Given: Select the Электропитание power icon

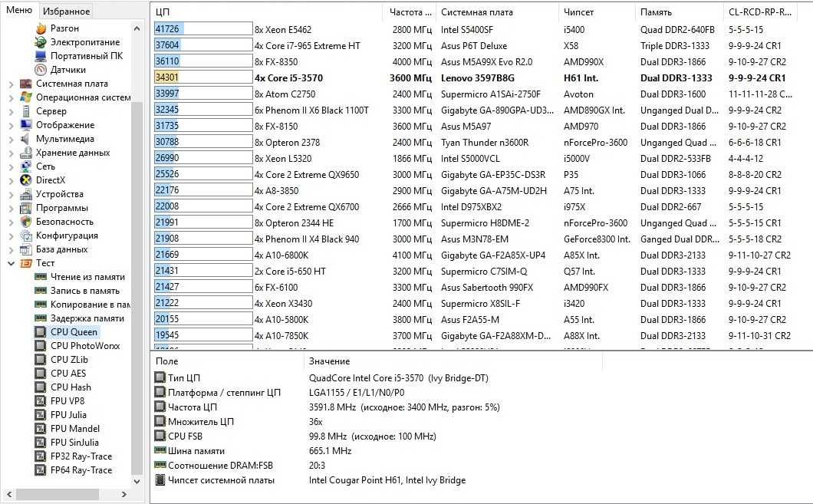Looking at the screenshot, I should click(x=41, y=42).
